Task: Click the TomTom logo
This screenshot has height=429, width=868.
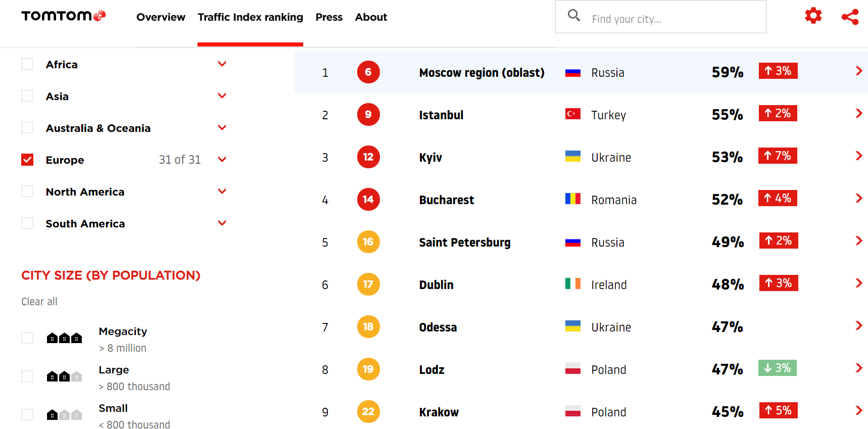Action: 64,16
